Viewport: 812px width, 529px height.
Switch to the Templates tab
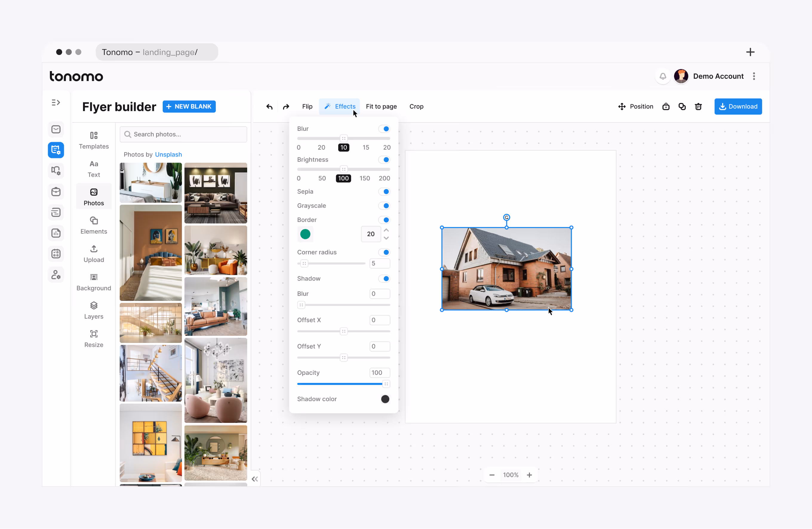coord(93,140)
